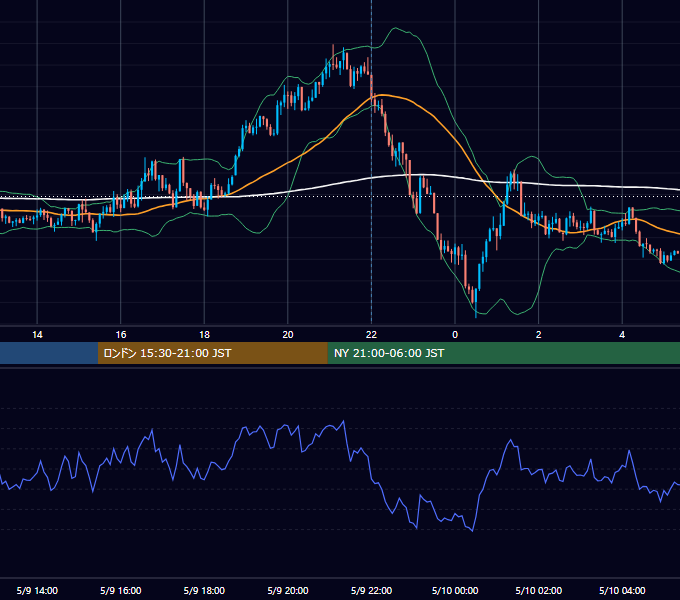Click the oscillator's lowest point near 00:30
Image resolution: width=680 pixels, height=600 pixels.
[x=472, y=530]
